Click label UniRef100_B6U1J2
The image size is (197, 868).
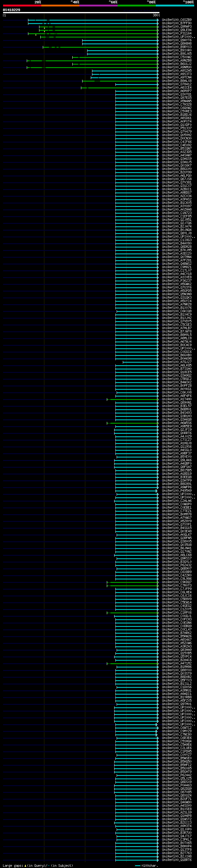177,64
